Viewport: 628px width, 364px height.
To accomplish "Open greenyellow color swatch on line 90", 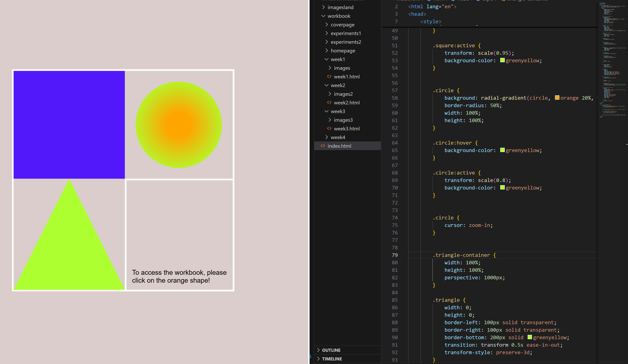I will pyautogui.click(x=530, y=337).
